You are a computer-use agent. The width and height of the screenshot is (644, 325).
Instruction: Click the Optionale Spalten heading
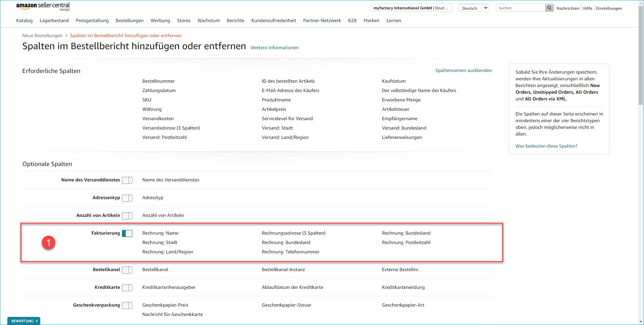[47, 164]
